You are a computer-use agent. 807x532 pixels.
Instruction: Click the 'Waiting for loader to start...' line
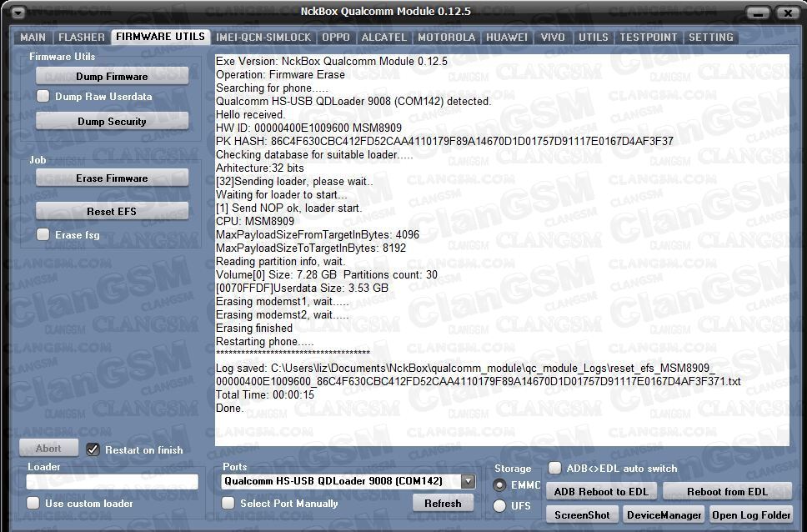click(282, 194)
